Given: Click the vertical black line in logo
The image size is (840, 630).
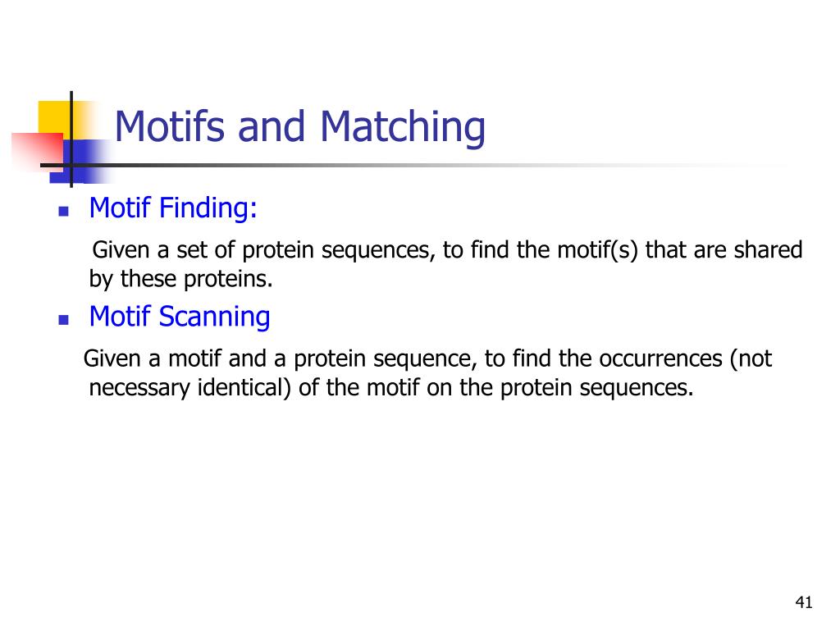Looking at the screenshot, I should point(71,139).
